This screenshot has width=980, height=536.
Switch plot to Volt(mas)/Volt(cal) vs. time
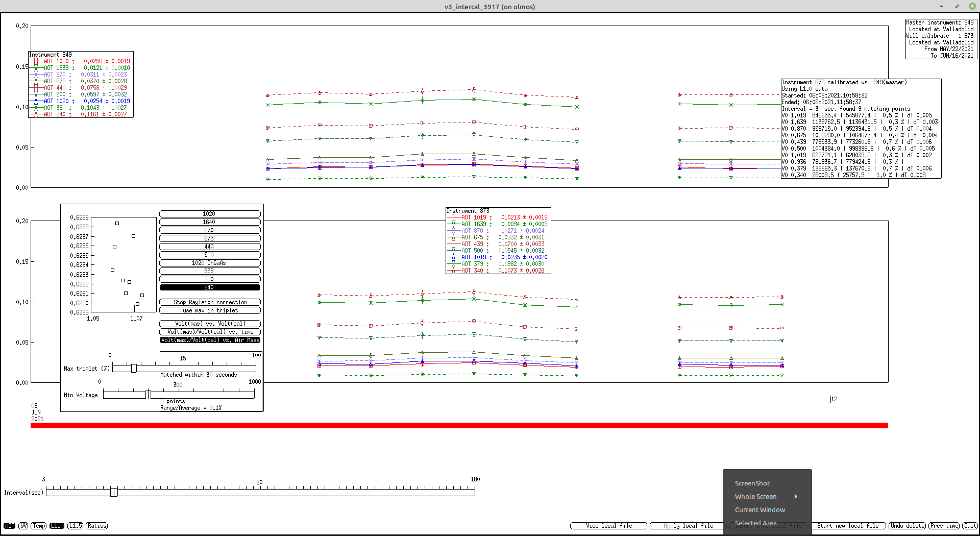(x=210, y=332)
